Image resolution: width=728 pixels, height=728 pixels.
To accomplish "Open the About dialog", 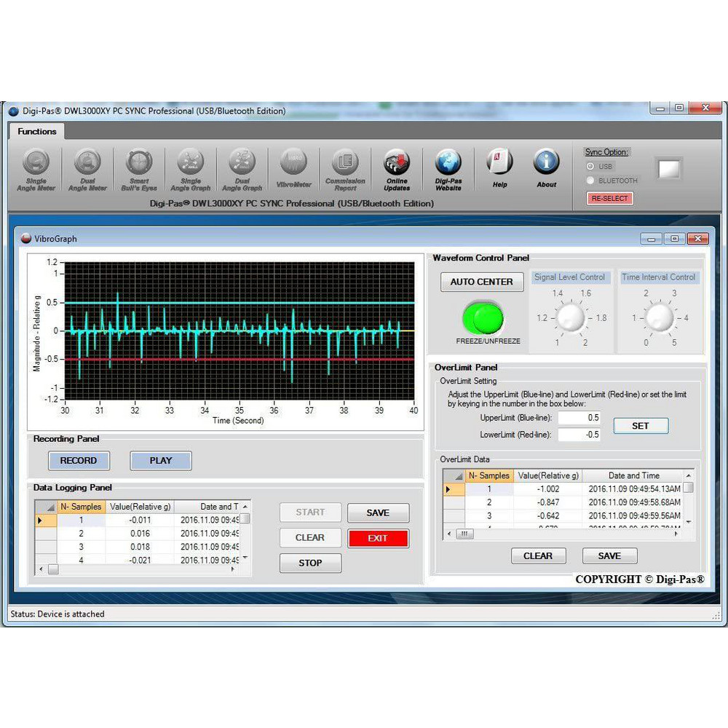I will point(547,167).
